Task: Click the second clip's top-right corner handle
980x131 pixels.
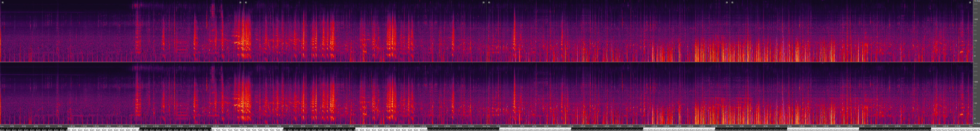Action: 484,2
